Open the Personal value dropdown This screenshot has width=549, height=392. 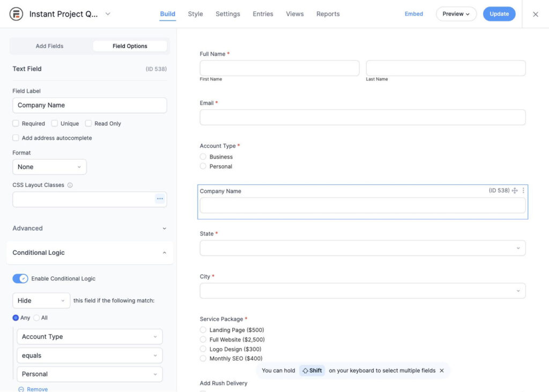(x=90, y=374)
